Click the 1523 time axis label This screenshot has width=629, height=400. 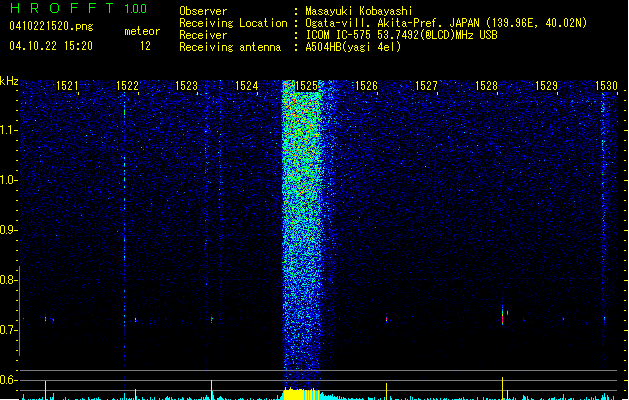pyautogui.click(x=187, y=86)
